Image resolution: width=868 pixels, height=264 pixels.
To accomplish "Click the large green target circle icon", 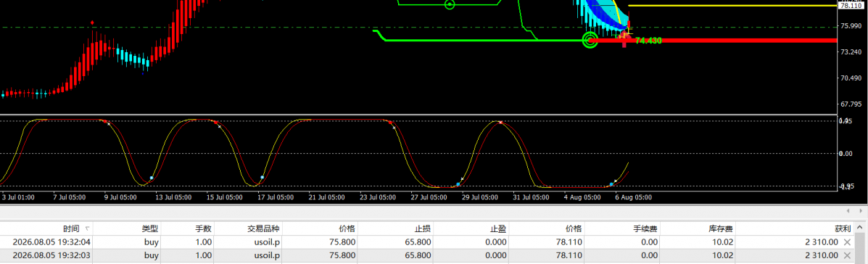I will click(591, 40).
